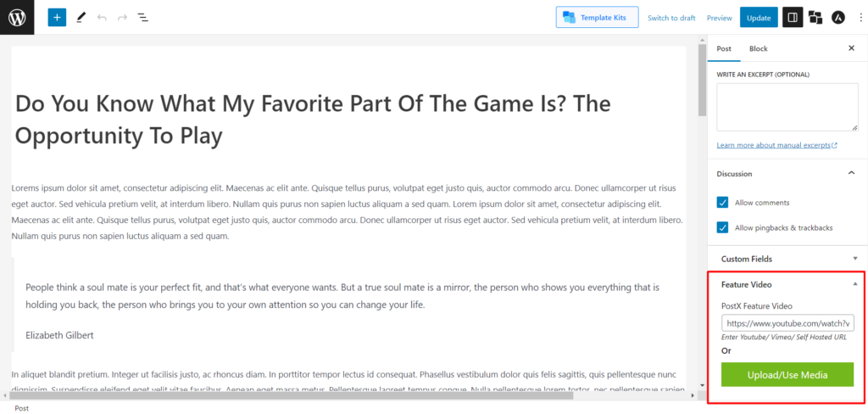Click the PostX Feature Video URL field
The height and width of the screenshot is (414, 868).
point(787,323)
